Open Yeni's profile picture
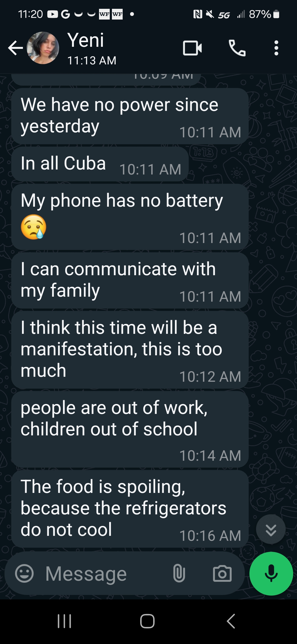Viewport: 297px width, 644px height. click(x=43, y=48)
